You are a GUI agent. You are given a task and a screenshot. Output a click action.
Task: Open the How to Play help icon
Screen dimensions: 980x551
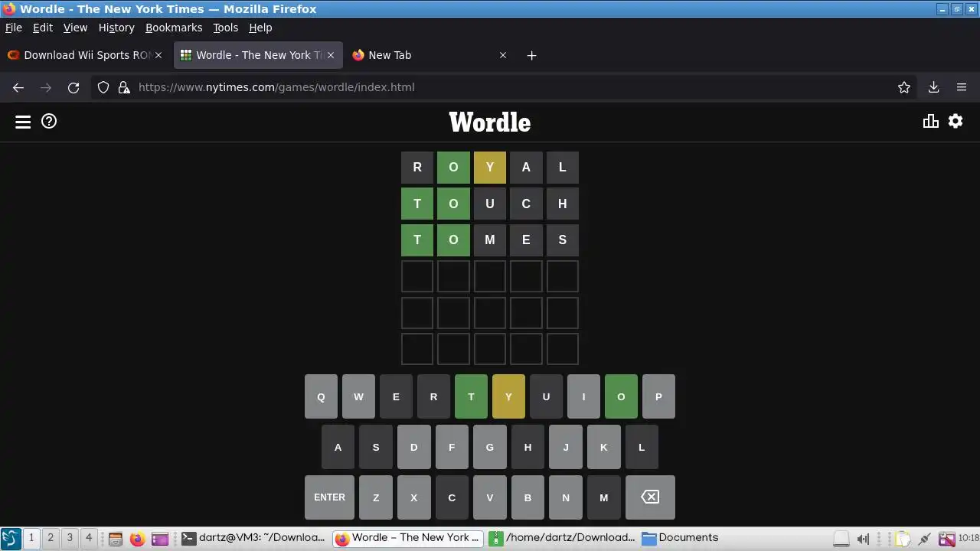(49, 121)
